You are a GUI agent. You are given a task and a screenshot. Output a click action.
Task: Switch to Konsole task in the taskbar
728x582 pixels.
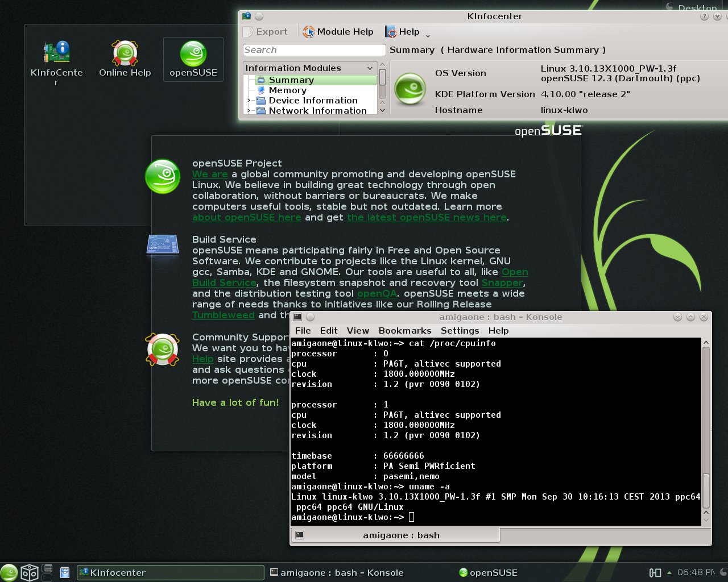[337, 572]
